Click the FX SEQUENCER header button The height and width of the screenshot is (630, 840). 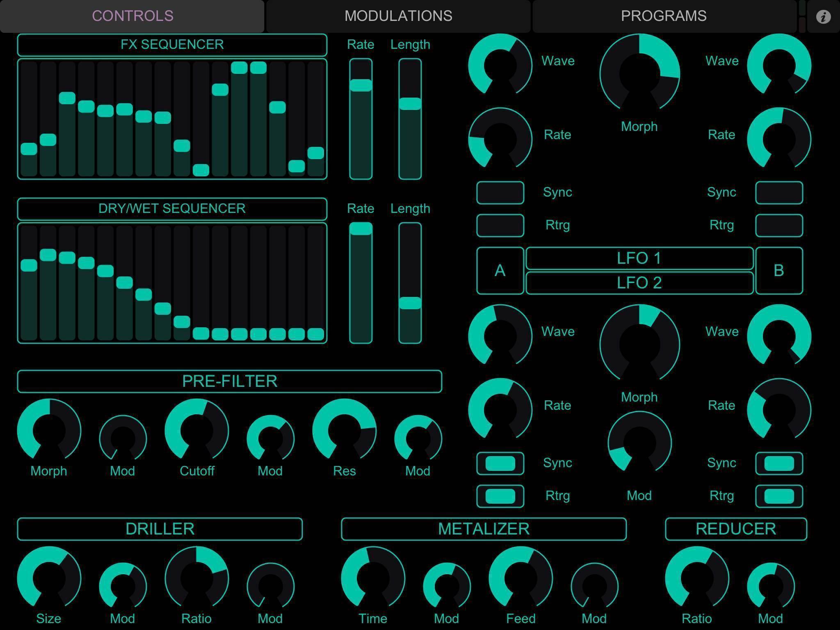click(x=172, y=45)
